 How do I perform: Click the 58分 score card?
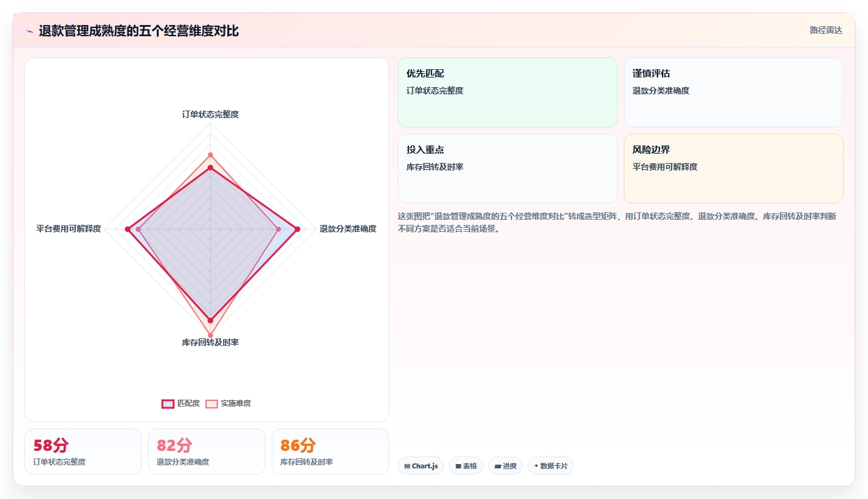point(83,452)
